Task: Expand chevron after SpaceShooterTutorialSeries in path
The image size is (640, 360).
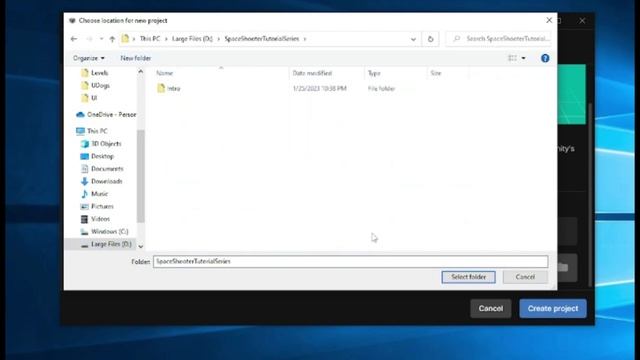Action: tap(304, 39)
